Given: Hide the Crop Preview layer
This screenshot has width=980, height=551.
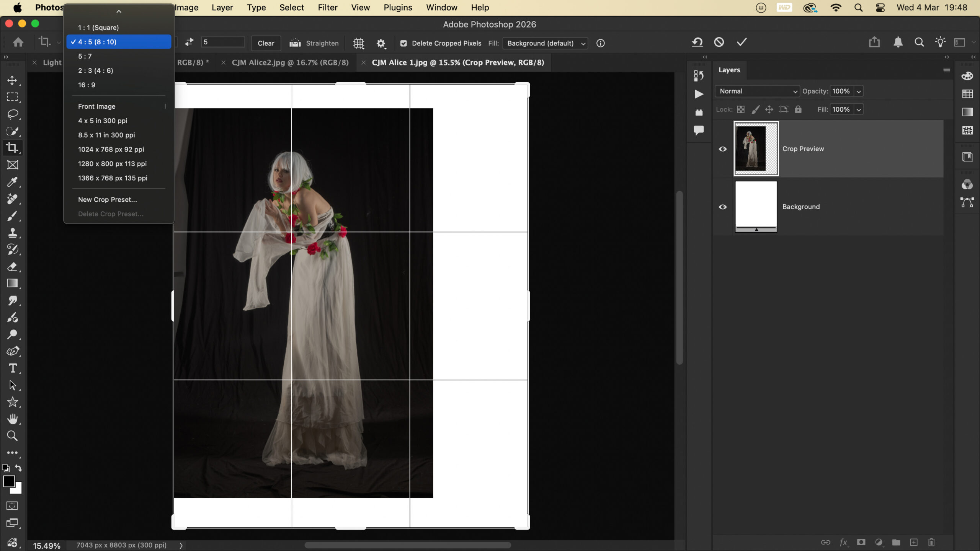Looking at the screenshot, I should click(722, 149).
